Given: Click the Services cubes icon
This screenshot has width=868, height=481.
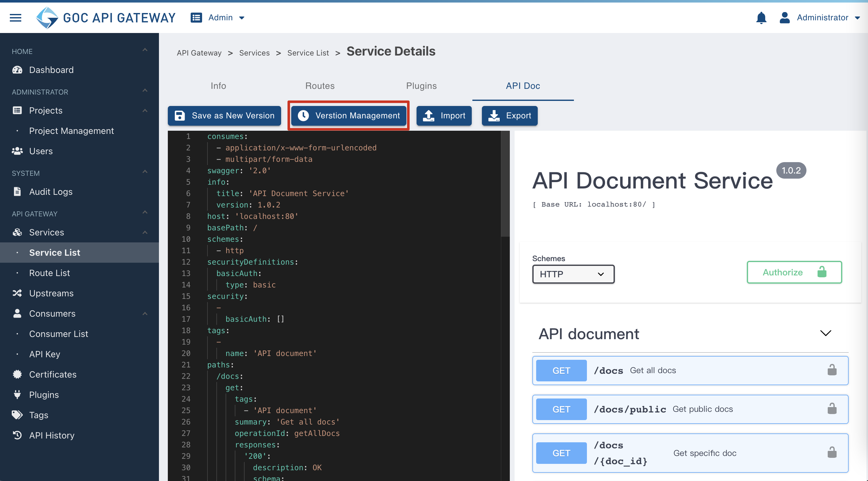Looking at the screenshot, I should [17, 232].
